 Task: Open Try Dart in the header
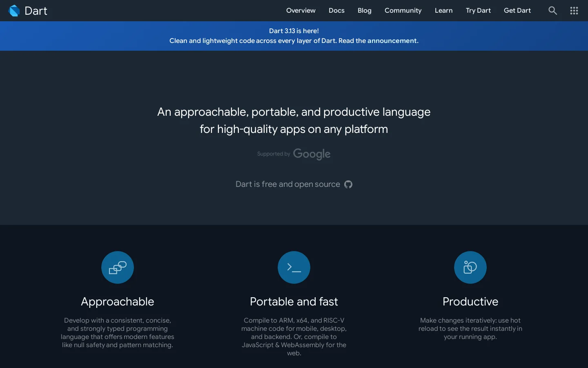(x=478, y=11)
